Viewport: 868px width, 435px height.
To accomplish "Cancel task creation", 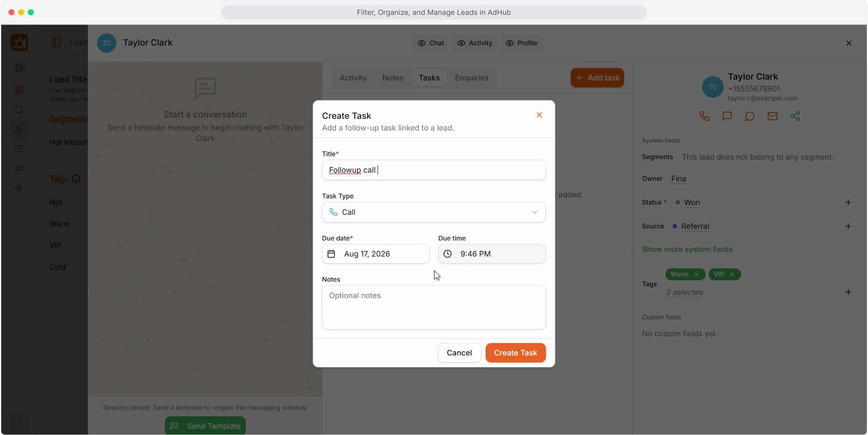I will (459, 353).
